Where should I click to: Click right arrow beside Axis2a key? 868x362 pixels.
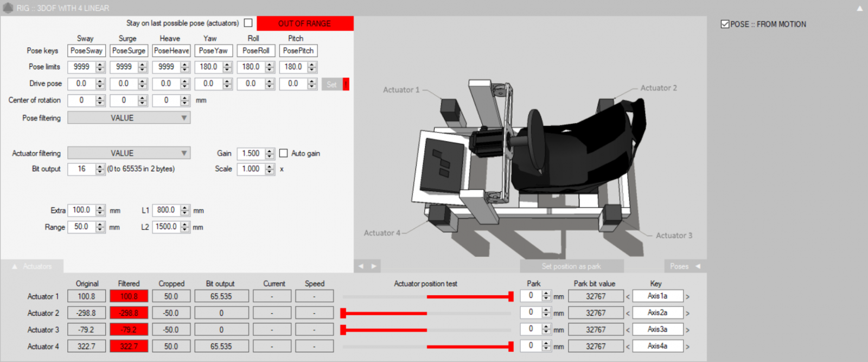[x=687, y=313]
